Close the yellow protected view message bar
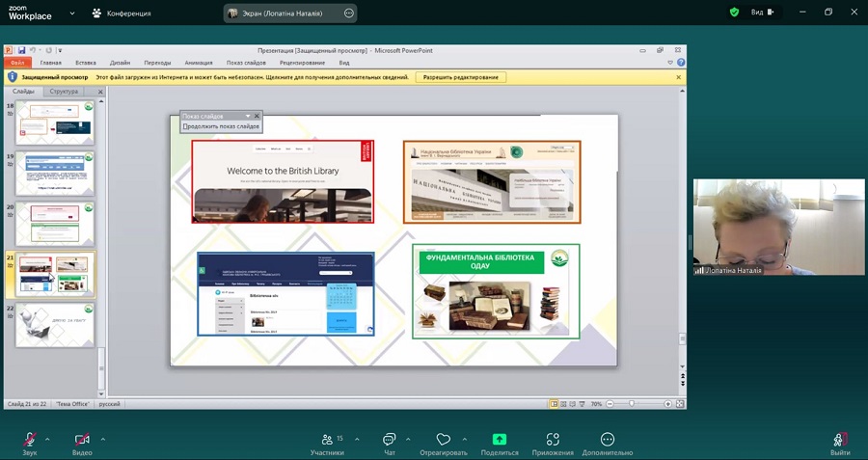Image resolution: width=868 pixels, height=460 pixels. [x=679, y=77]
